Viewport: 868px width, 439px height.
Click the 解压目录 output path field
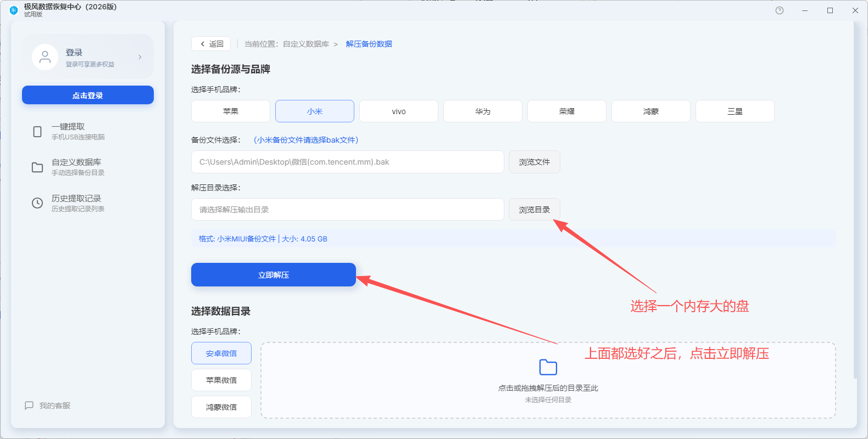(348, 210)
